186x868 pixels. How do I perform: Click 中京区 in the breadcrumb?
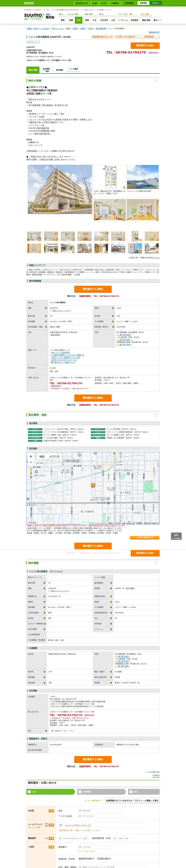click(x=91, y=29)
